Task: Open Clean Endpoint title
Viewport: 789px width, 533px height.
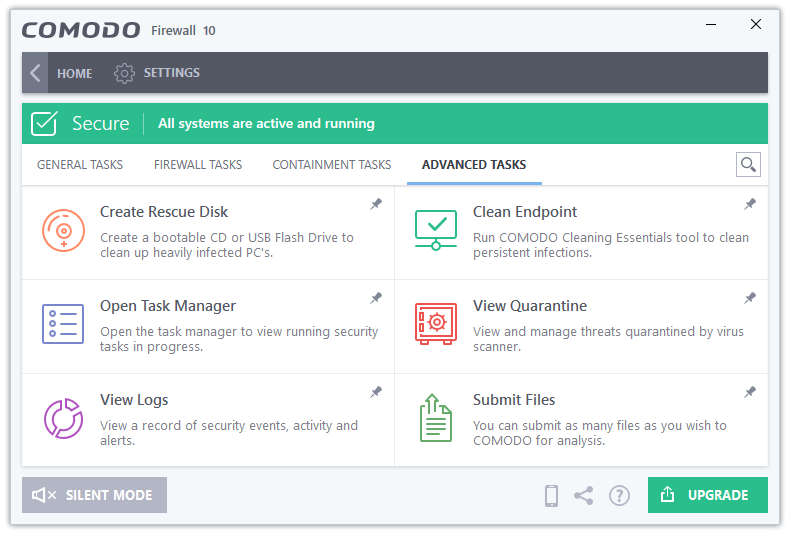Action: pyautogui.click(x=525, y=212)
